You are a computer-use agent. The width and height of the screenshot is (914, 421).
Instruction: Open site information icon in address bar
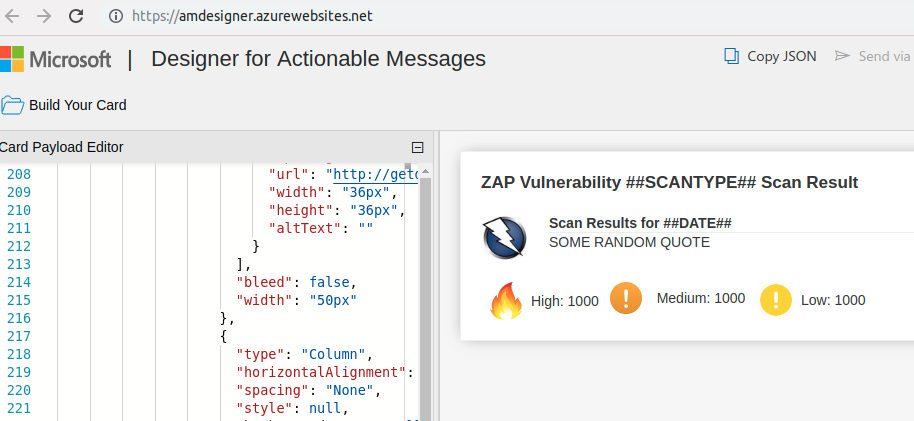[x=116, y=16]
